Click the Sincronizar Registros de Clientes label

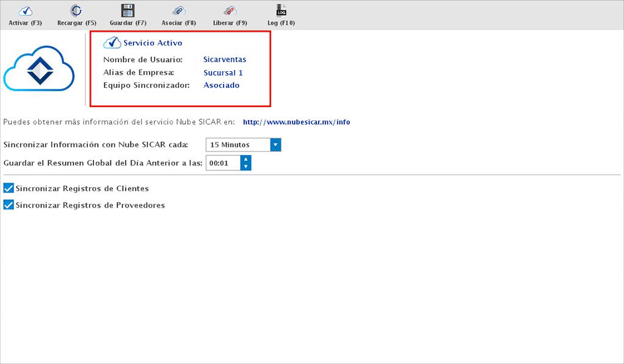click(x=82, y=189)
